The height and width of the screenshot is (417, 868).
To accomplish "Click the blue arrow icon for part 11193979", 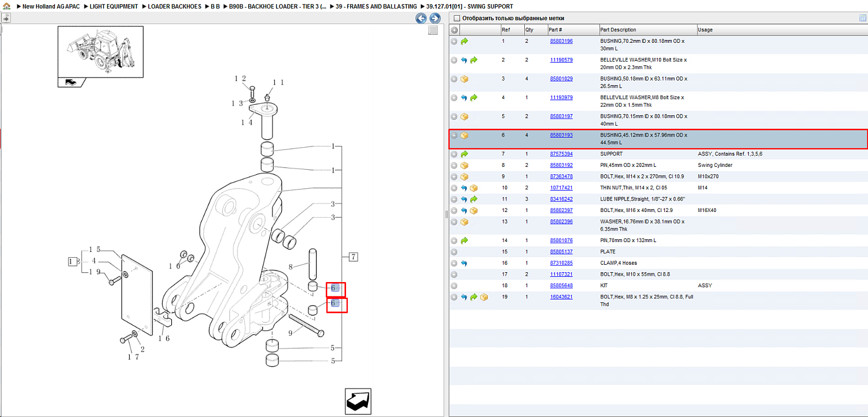I will [464, 98].
